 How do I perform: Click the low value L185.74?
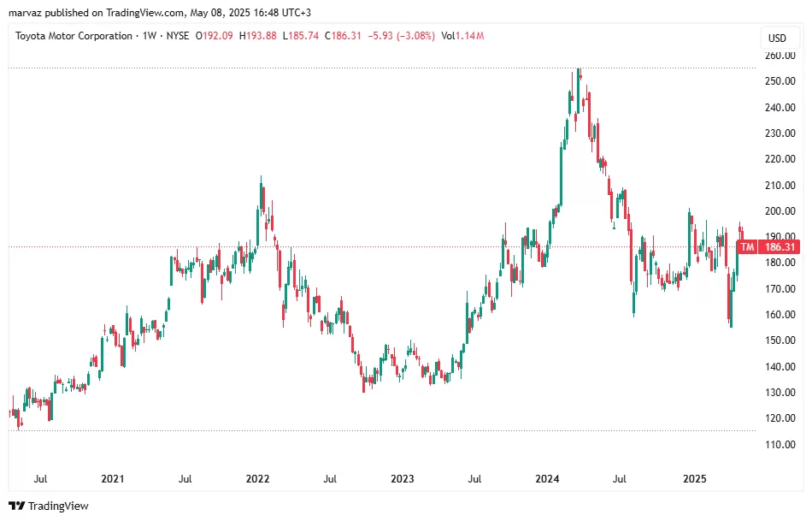coord(300,36)
